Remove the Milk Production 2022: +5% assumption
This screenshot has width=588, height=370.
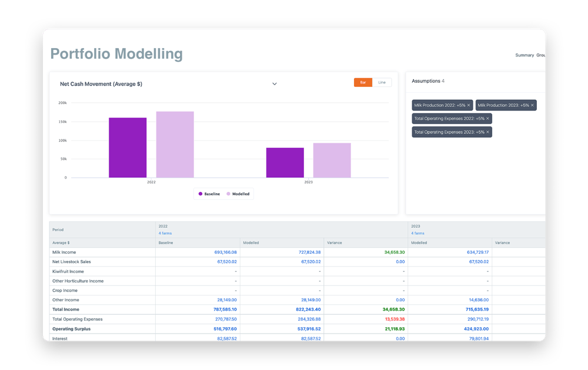(468, 105)
